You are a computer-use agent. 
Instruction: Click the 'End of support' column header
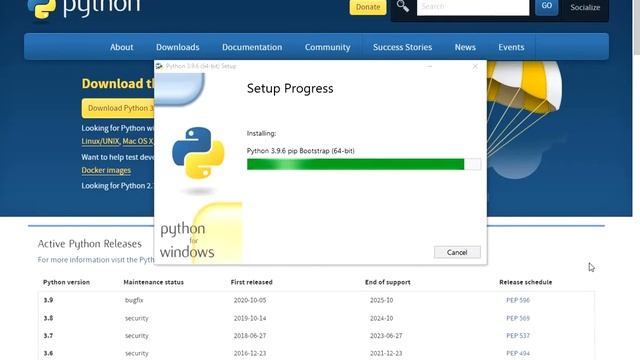[387, 282]
